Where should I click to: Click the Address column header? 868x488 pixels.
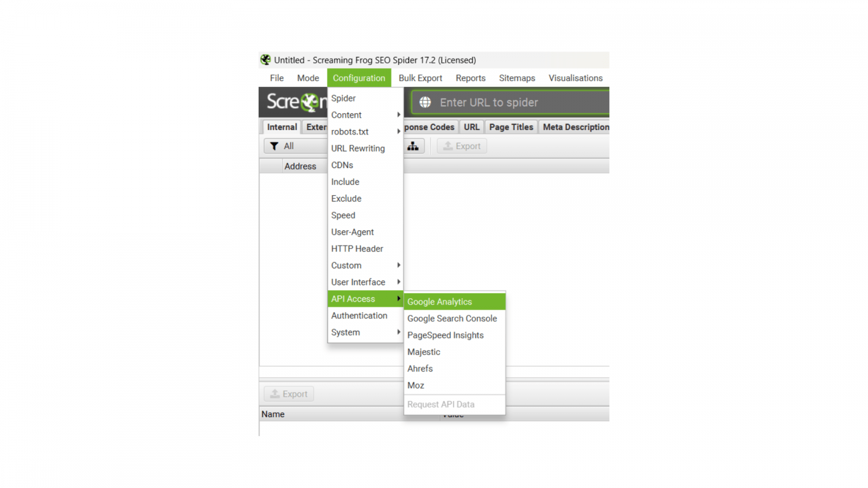(300, 166)
